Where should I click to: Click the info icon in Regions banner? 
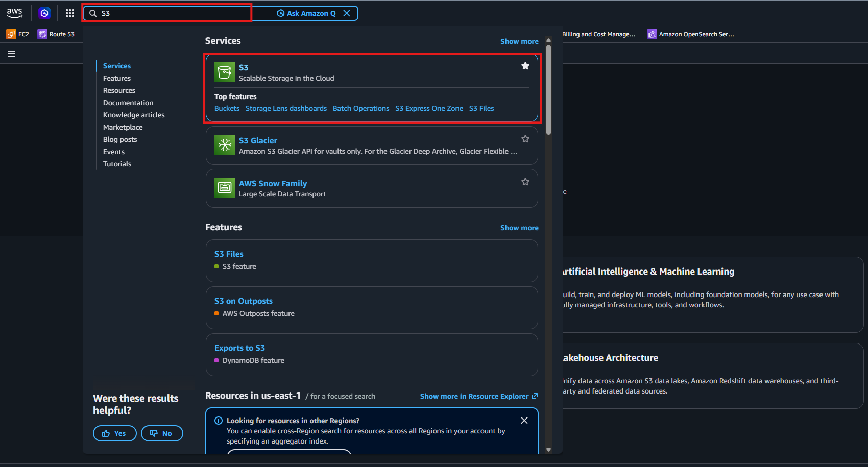(219, 421)
